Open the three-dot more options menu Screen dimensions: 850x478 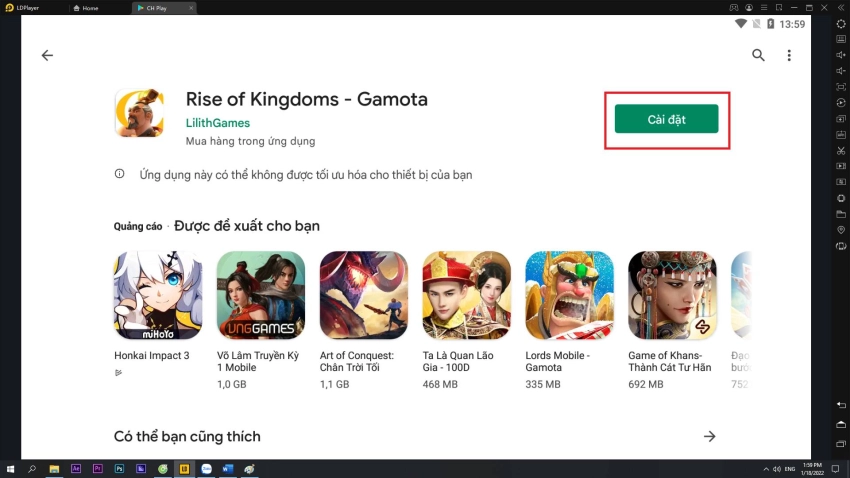(x=789, y=56)
